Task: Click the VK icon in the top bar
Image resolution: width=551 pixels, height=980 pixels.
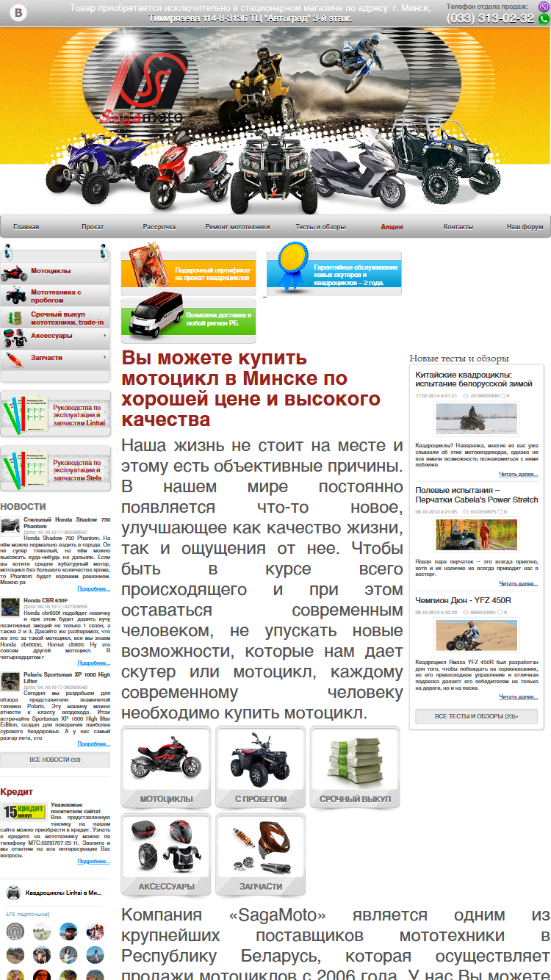Action: 19,12
